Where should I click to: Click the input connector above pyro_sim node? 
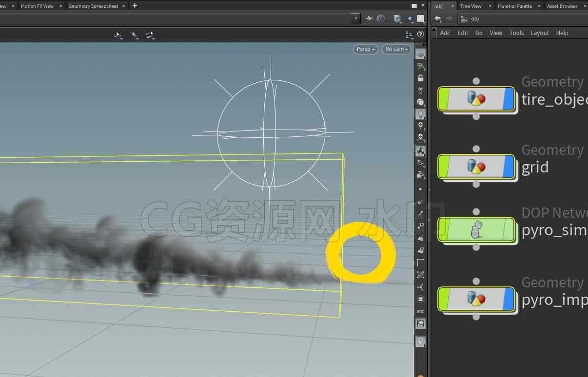(x=477, y=211)
